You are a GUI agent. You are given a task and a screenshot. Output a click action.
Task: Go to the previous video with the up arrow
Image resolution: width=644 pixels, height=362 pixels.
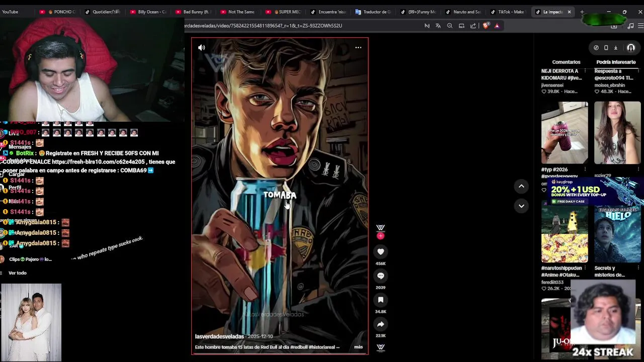[x=521, y=186]
